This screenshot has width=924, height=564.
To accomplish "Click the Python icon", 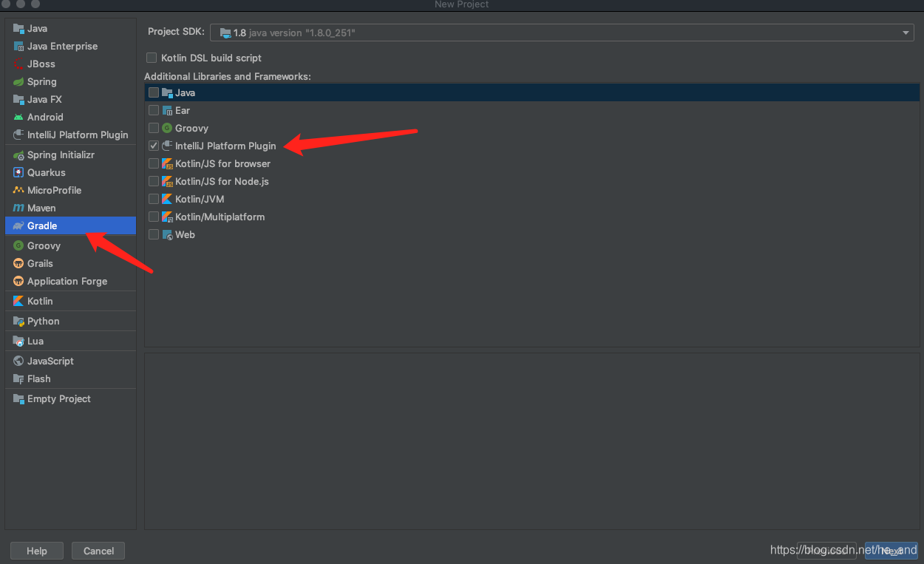I will tap(18, 321).
